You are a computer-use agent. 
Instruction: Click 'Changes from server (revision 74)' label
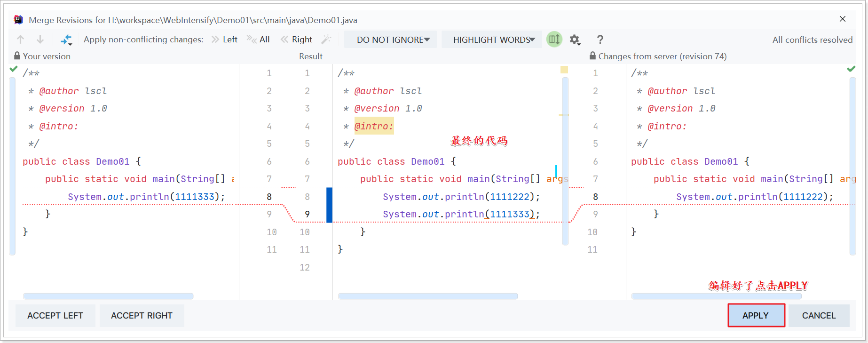pyautogui.click(x=662, y=56)
